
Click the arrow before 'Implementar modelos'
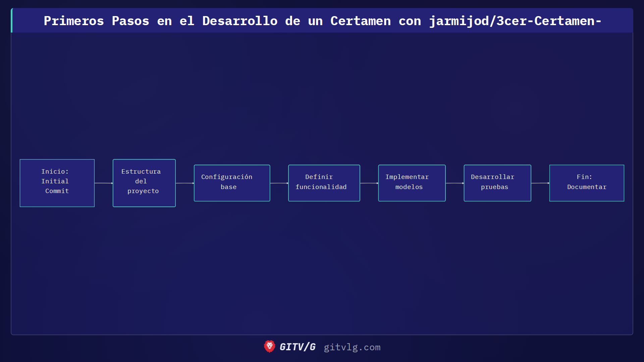point(369,183)
